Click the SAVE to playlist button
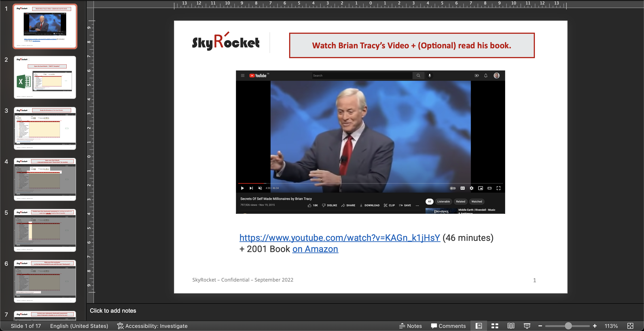 pyautogui.click(x=405, y=205)
